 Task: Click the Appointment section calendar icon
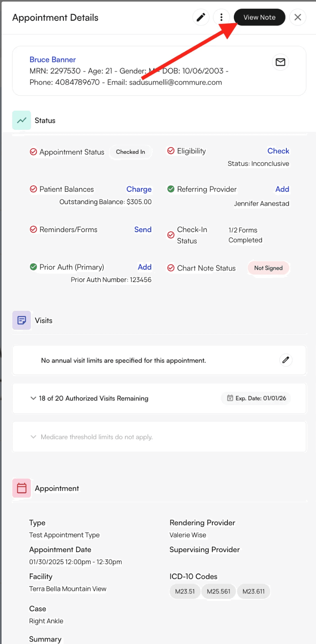22,488
